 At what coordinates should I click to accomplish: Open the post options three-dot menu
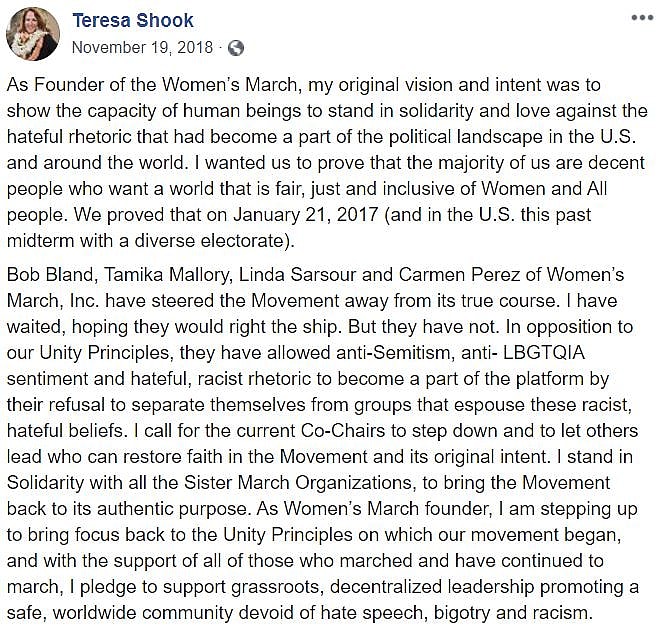pyautogui.click(x=642, y=19)
